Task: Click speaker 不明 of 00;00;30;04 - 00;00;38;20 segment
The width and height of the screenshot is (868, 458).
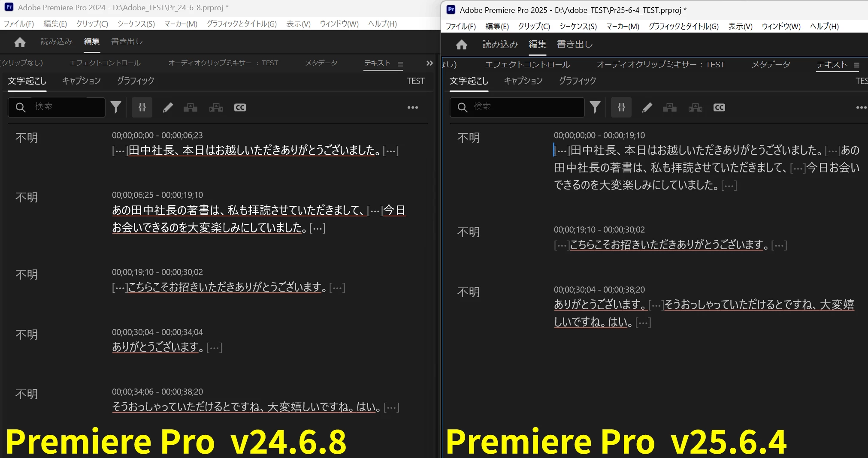Action: click(x=469, y=292)
